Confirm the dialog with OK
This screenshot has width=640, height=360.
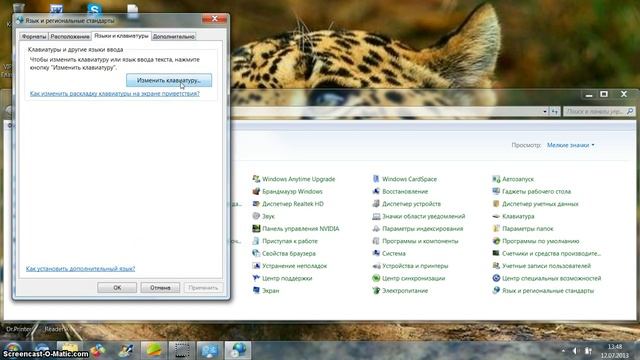117,288
